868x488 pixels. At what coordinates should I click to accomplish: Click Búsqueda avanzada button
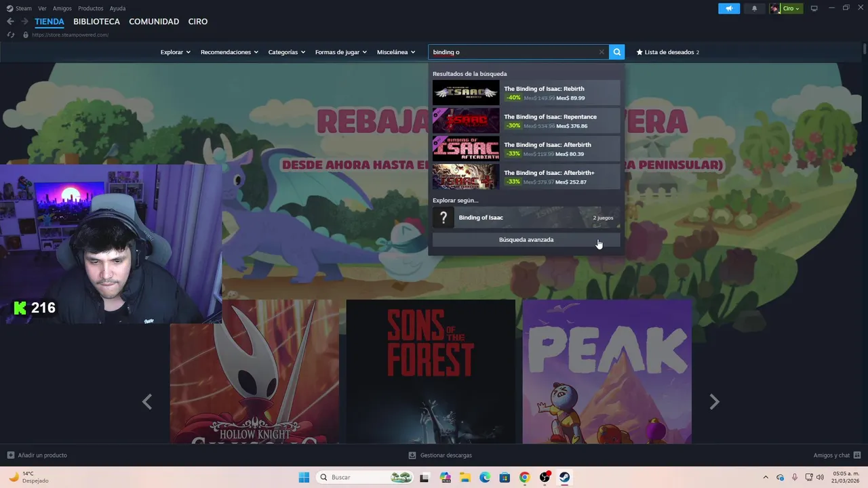click(x=526, y=239)
